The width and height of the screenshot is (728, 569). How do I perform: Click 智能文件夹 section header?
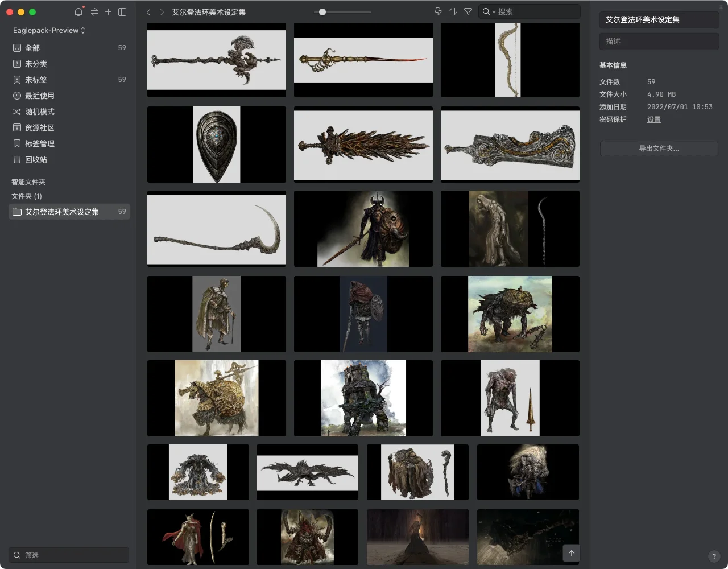pyautogui.click(x=28, y=182)
